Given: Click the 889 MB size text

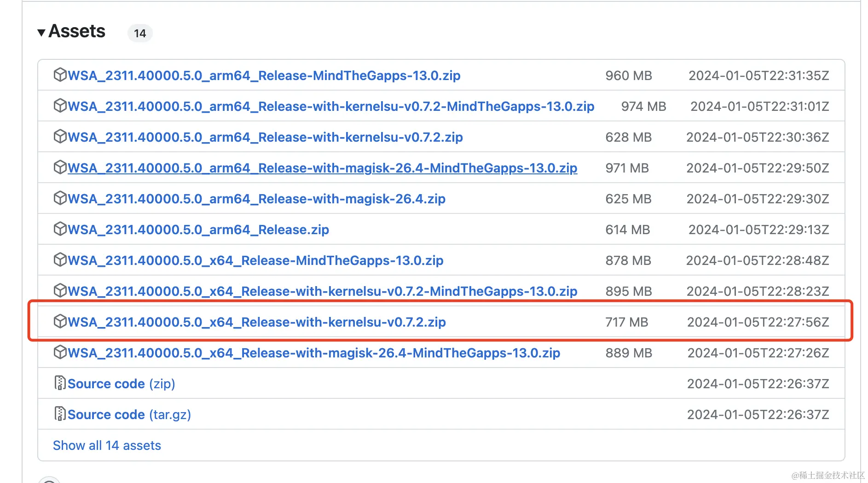Looking at the screenshot, I should 629,353.
